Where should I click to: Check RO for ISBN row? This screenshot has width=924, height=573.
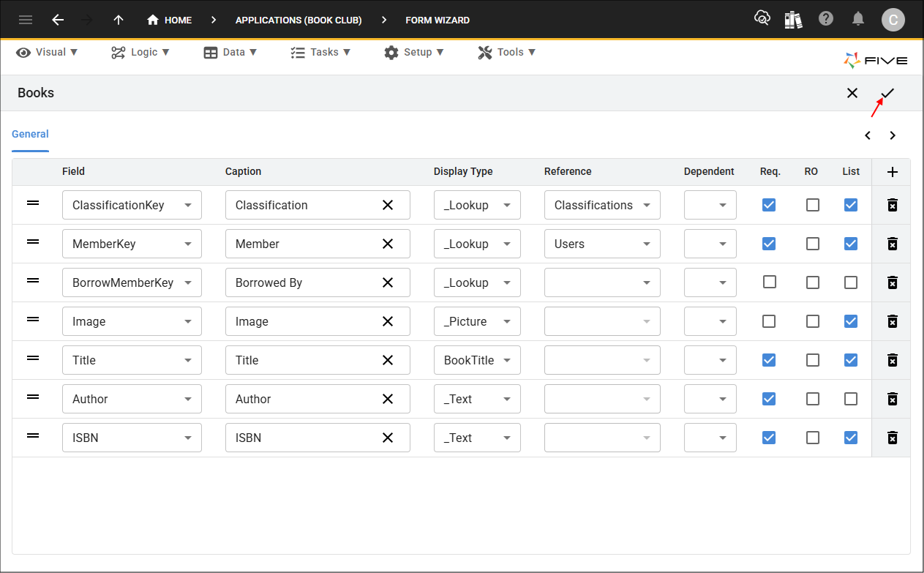point(813,438)
